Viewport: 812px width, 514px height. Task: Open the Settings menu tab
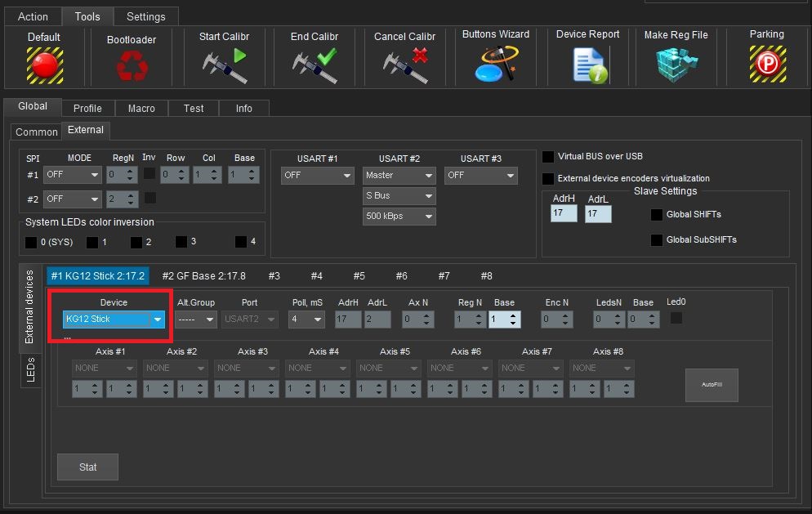pos(145,16)
